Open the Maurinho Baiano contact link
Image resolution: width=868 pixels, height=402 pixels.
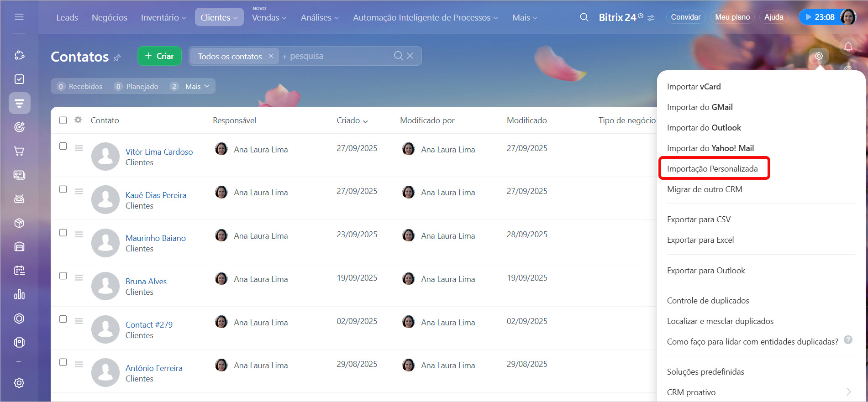[x=155, y=238]
